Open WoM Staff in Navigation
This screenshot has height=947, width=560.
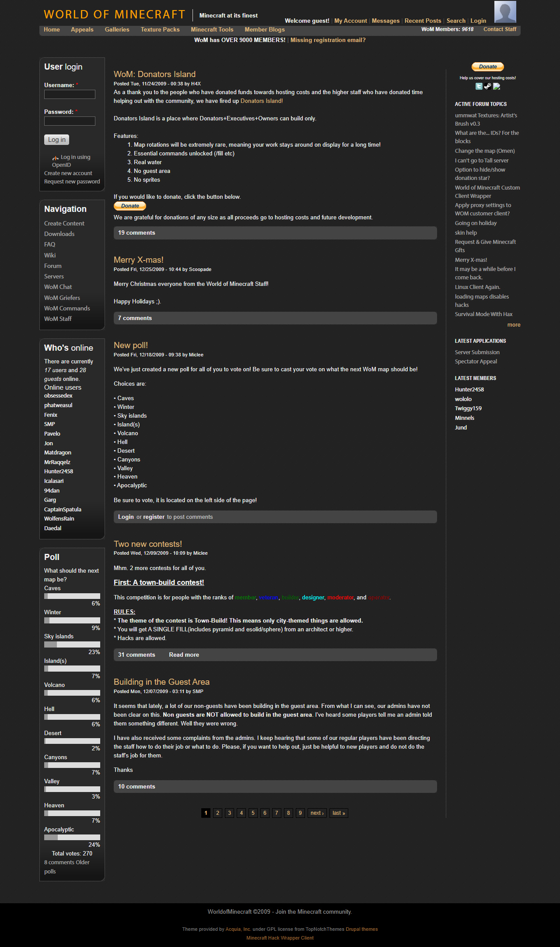click(x=58, y=319)
